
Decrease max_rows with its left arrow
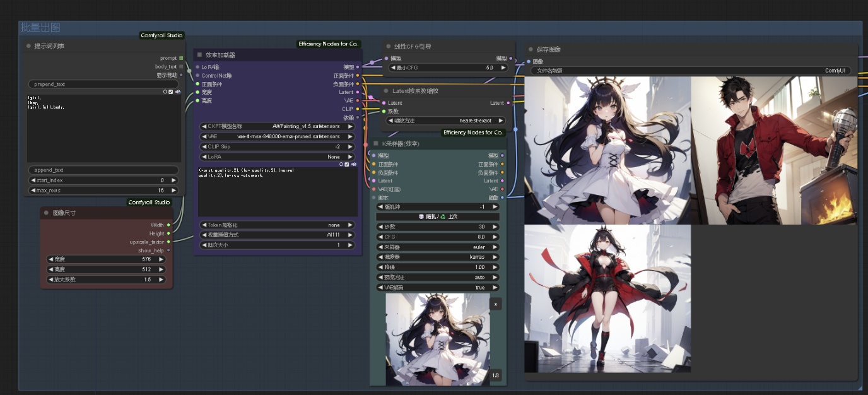pyautogui.click(x=33, y=190)
